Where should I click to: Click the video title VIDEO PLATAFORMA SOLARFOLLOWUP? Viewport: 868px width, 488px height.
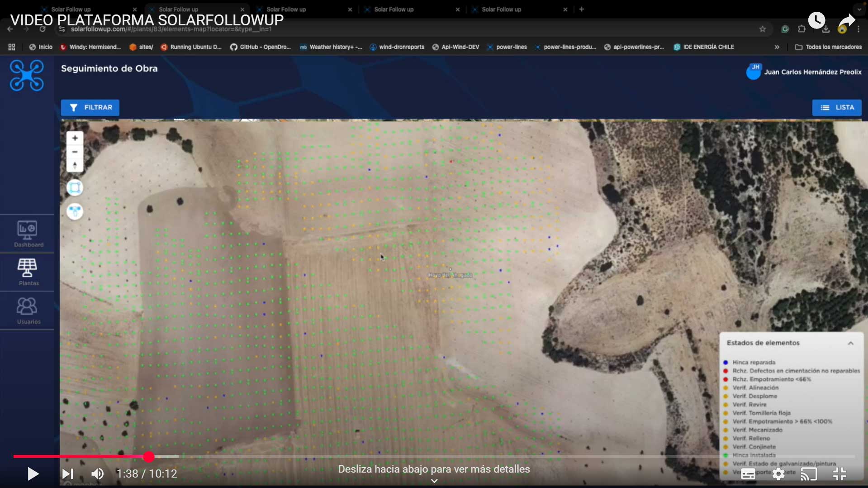147,20
